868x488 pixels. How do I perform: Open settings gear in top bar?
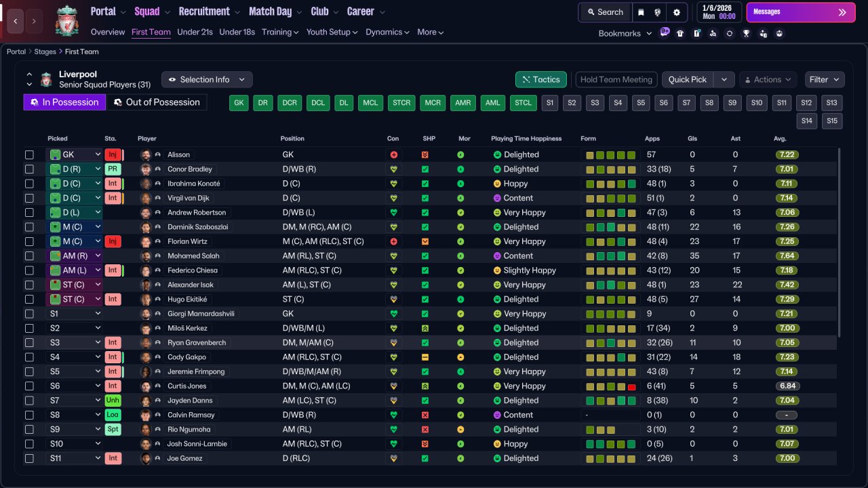[x=676, y=12]
